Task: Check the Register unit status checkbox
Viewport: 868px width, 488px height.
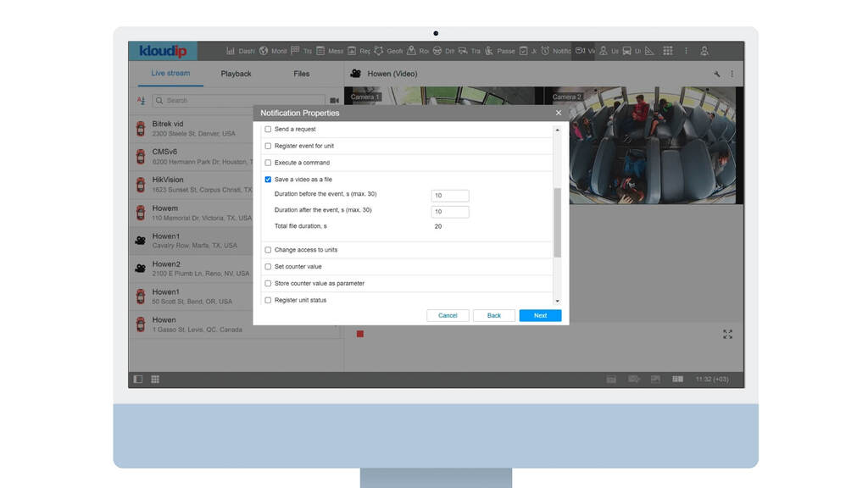Action: coord(268,300)
